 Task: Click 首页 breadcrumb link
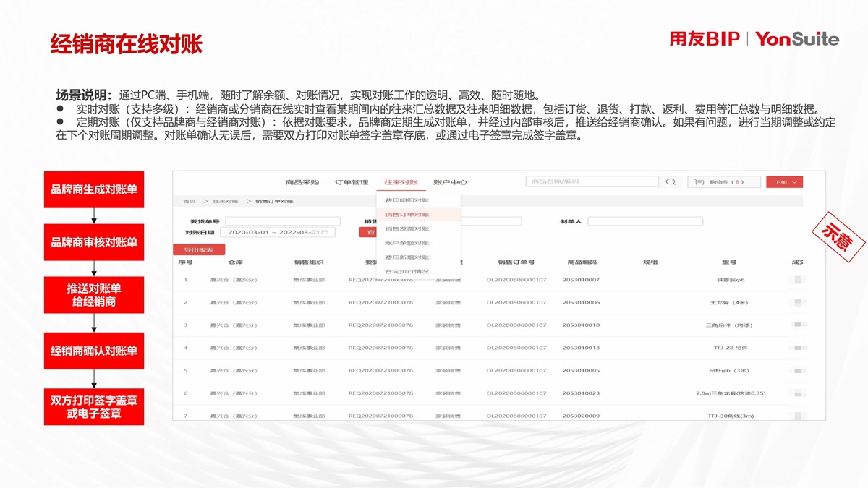189,201
